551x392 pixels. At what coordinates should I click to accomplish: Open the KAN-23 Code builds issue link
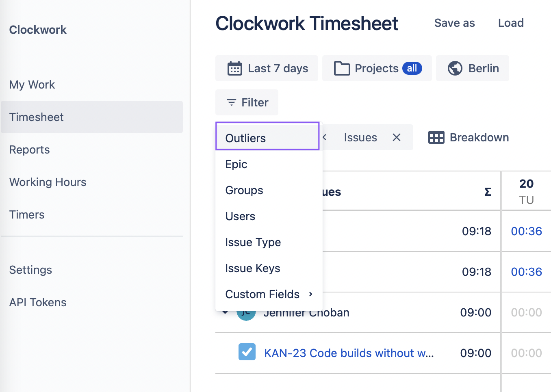(x=349, y=353)
